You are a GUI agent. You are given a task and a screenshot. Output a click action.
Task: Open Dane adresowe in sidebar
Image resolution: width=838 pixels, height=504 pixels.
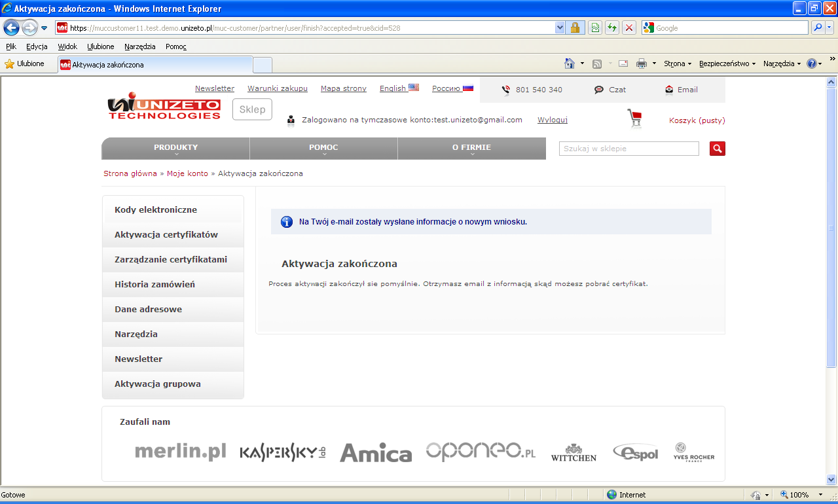click(173, 310)
